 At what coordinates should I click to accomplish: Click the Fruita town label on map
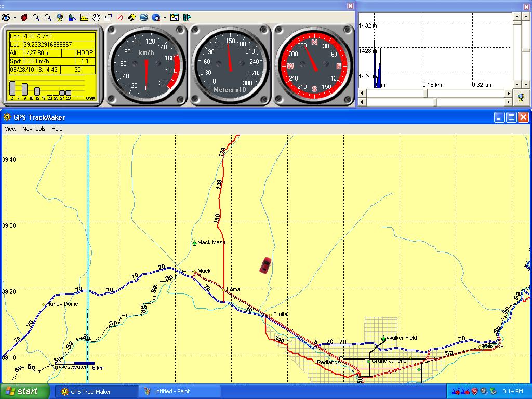280,314
